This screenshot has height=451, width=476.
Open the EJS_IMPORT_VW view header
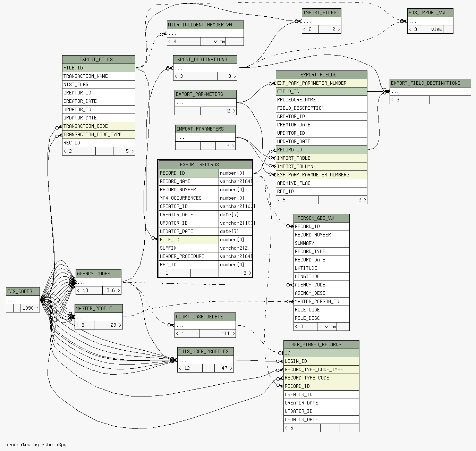pos(430,13)
